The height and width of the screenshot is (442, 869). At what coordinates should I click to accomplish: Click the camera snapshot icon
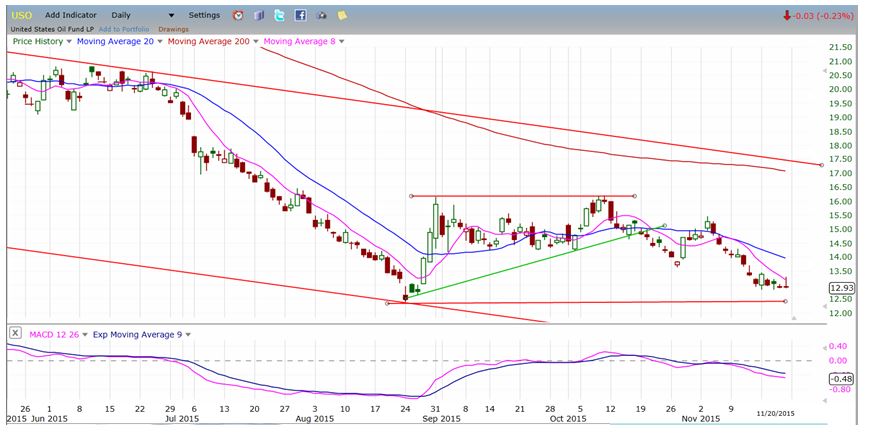[321, 16]
